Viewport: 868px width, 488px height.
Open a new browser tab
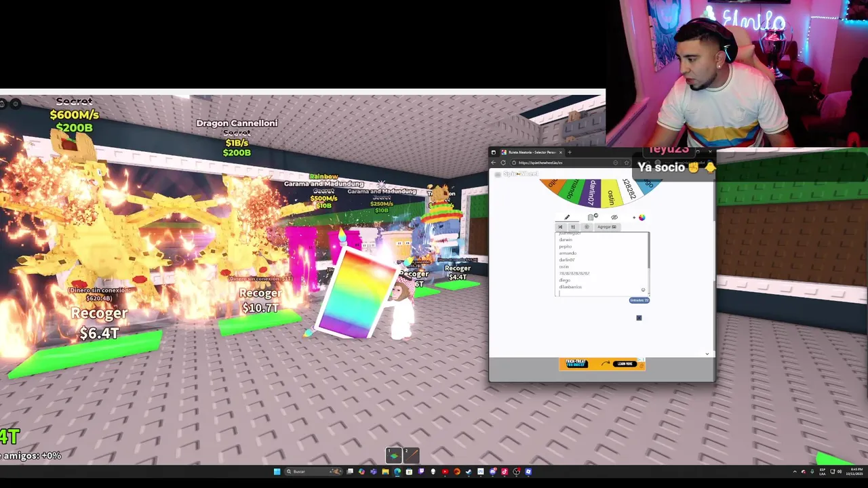[x=570, y=152]
